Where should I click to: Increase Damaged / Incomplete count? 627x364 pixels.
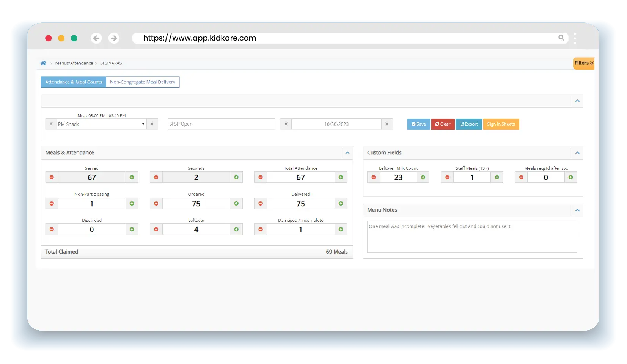pos(341,229)
